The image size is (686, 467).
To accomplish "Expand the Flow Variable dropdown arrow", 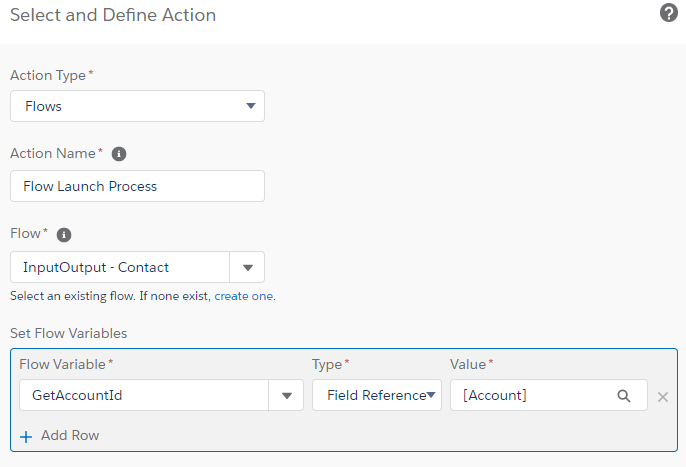I will click(x=287, y=396).
